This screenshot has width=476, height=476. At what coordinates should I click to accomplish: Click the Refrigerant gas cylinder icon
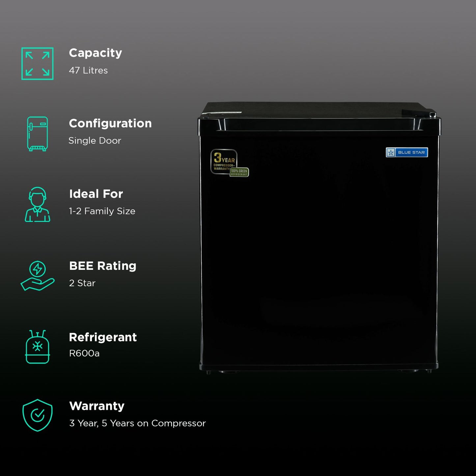(x=37, y=347)
